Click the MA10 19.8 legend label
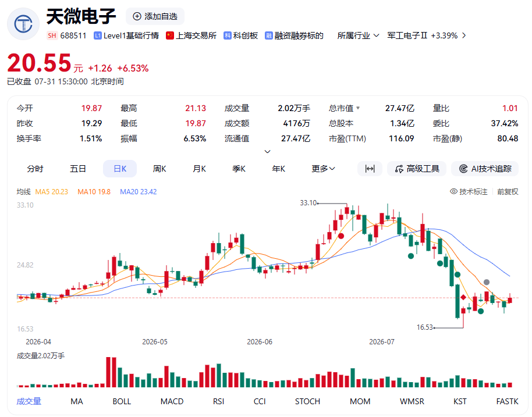 [x=94, y=191]
